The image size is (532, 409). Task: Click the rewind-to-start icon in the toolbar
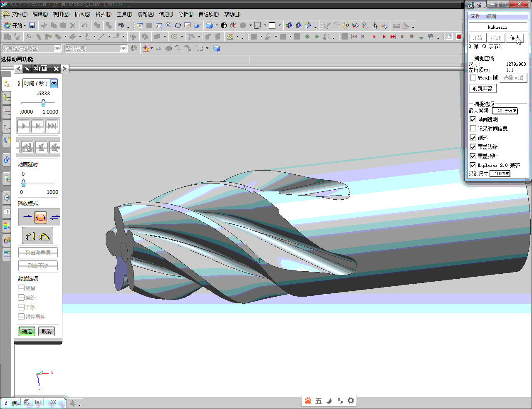pyautogui.click(x=354, y=37)
